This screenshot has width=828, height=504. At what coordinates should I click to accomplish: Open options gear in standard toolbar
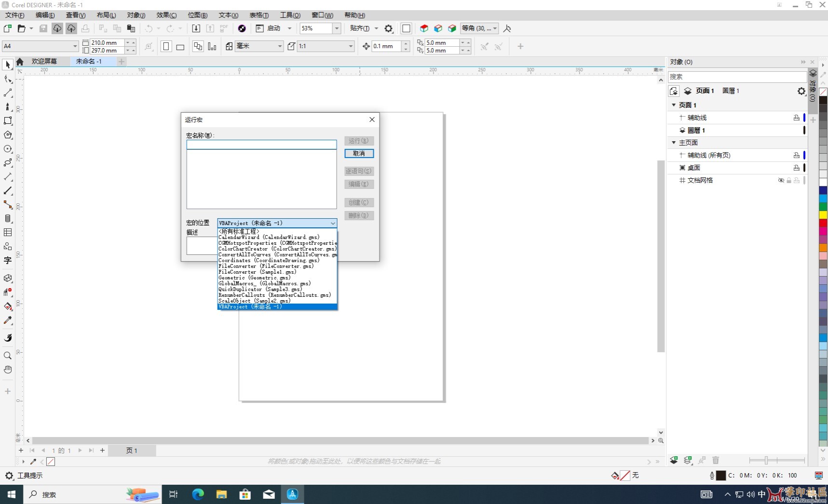(389, 28)
